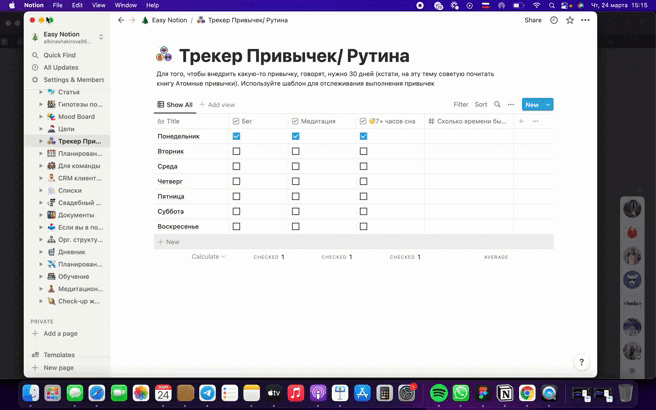Screen dimensions: 656x410
Task: Check Бег for Вторник
Action: pyautogui.click(x=236, y=151)
